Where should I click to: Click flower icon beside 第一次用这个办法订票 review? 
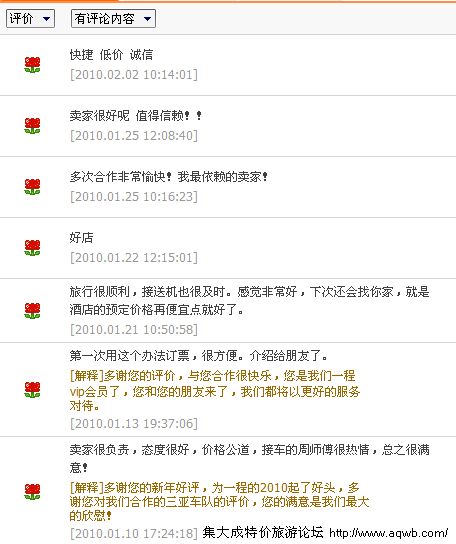point(32,390)
